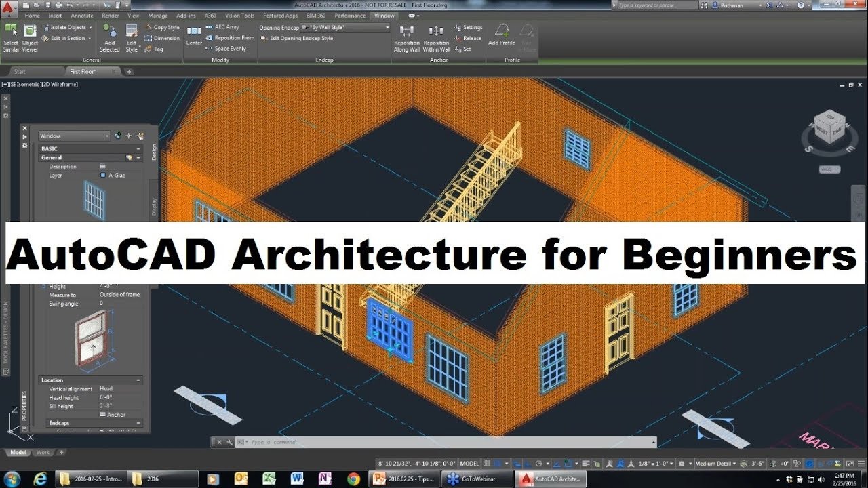The height and width of the screenshot is (488, 868).
Task: Toggle the grid display in status bar
Action: 488,464
